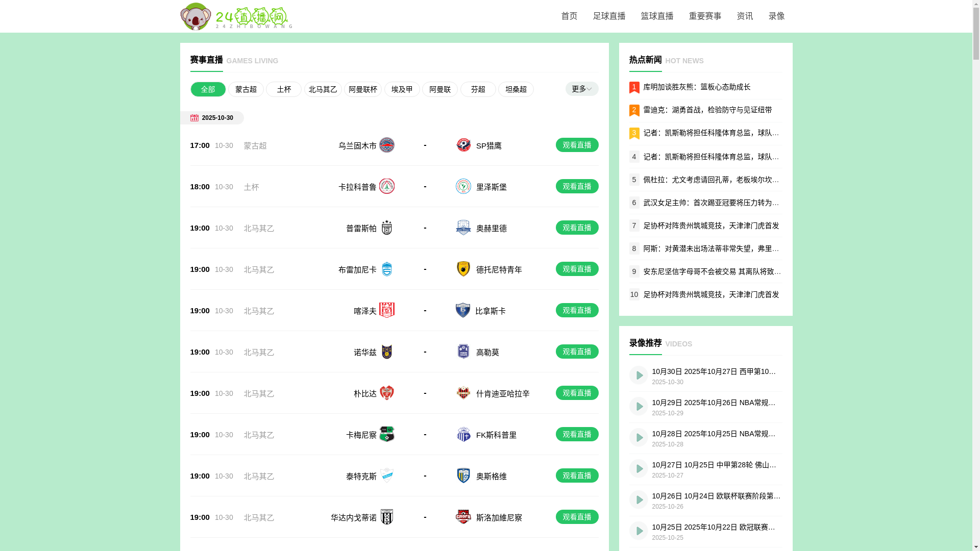Click 蒙古超 league in 17:00 row
Screen dimensions: 980x551
[255, 146]
